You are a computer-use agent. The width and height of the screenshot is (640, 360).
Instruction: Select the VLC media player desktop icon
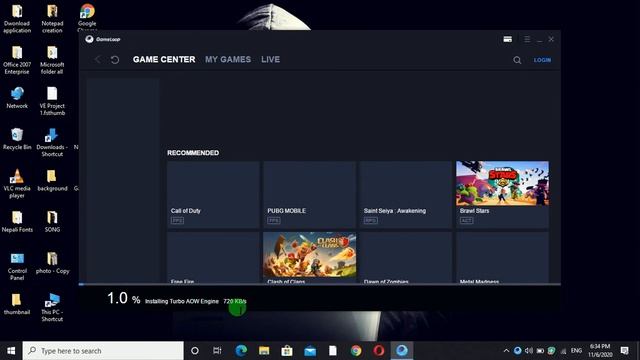(17, 184)
